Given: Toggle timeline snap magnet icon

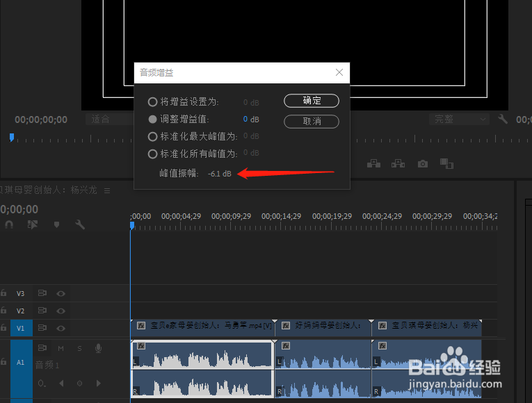Looking at the screenshot, I should click(9, 224).
